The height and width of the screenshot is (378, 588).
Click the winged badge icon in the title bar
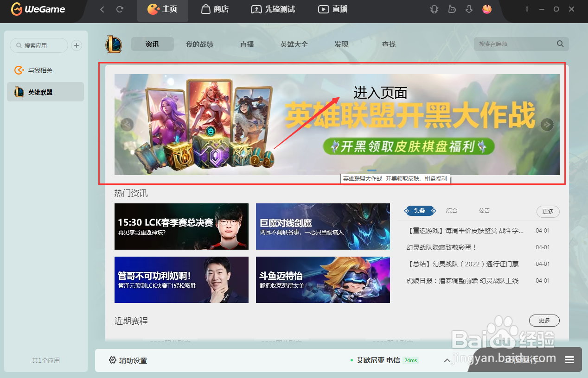pyautogui.click(x=434, y=9)
